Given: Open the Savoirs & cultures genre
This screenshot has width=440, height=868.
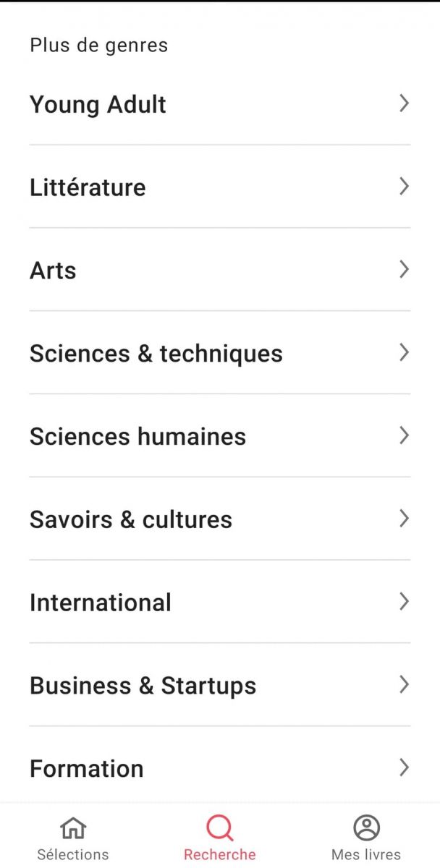Looking at the screenshot, I should click(x=131, y=519).
